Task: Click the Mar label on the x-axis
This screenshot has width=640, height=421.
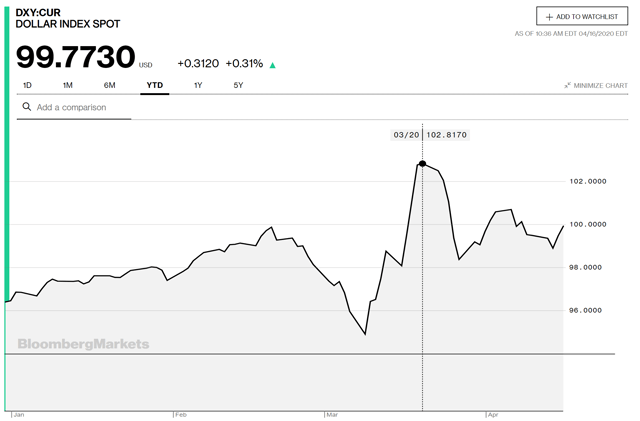Action: (331, 413)
